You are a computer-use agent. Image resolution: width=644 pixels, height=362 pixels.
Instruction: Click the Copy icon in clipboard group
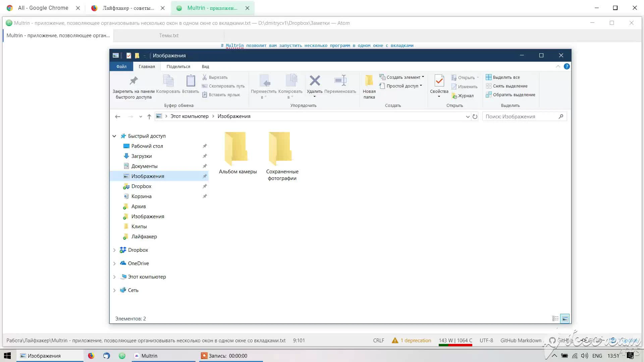(x=168, y=81)
